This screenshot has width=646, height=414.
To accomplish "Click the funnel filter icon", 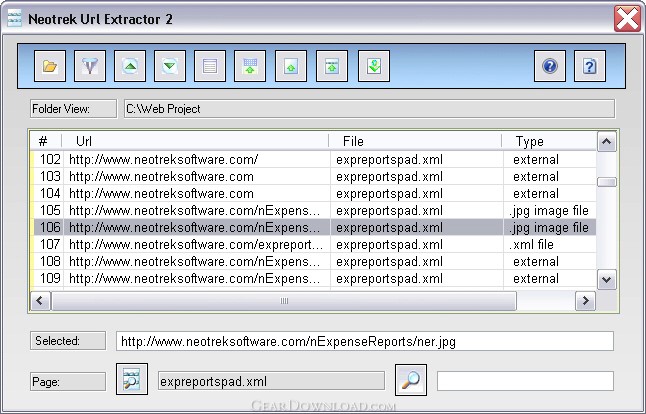I will click(x=90, y=66).
